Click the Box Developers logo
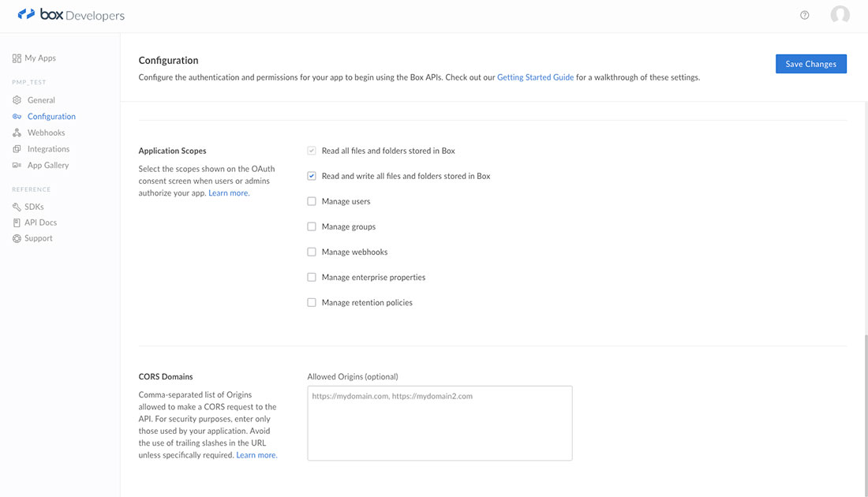The width and height of the screenshot is (868, 497). (x=71, y=15)
